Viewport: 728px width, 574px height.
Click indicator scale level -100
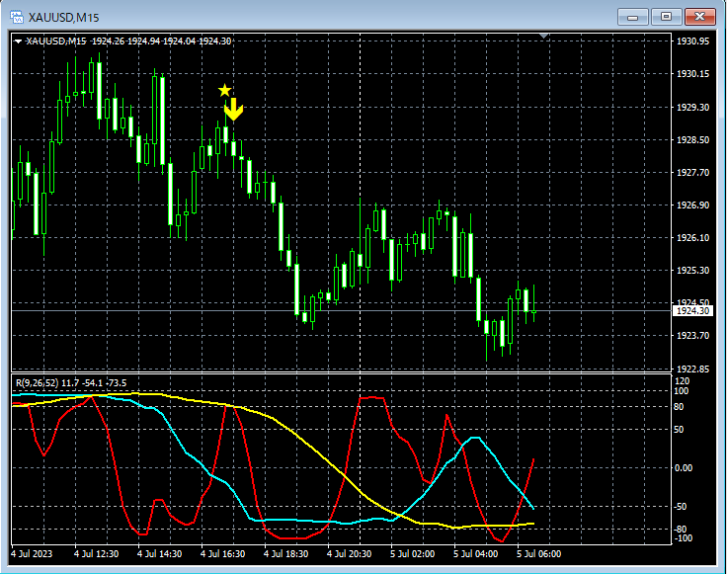(683, 538)
